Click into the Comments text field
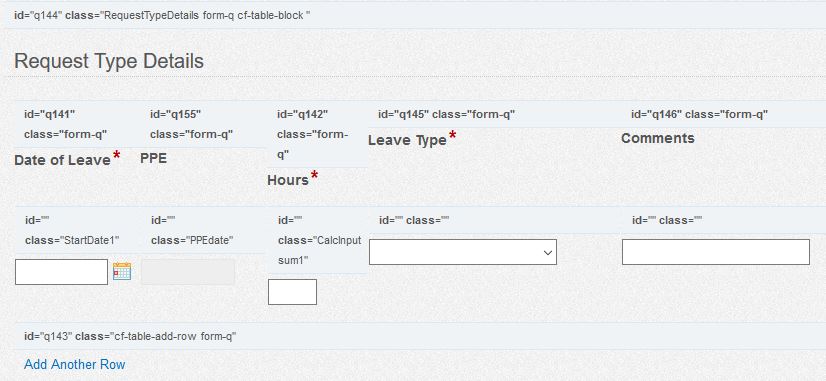Image resolution: width=826 pixels, height=381 pixels. pos(715,252)
